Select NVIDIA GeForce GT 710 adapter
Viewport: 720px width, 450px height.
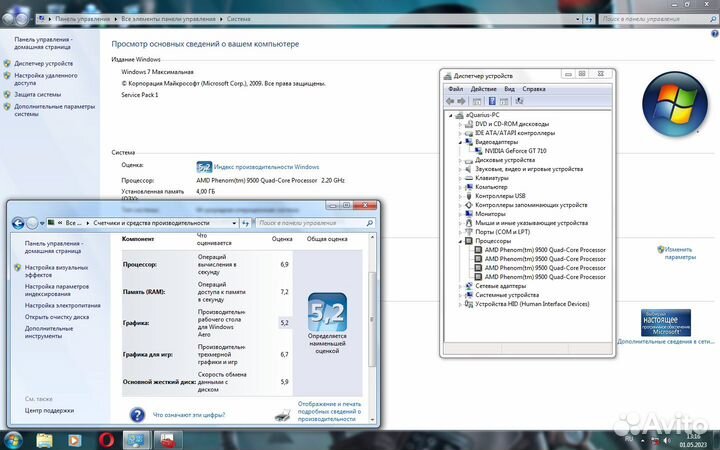tap(515, 151)
